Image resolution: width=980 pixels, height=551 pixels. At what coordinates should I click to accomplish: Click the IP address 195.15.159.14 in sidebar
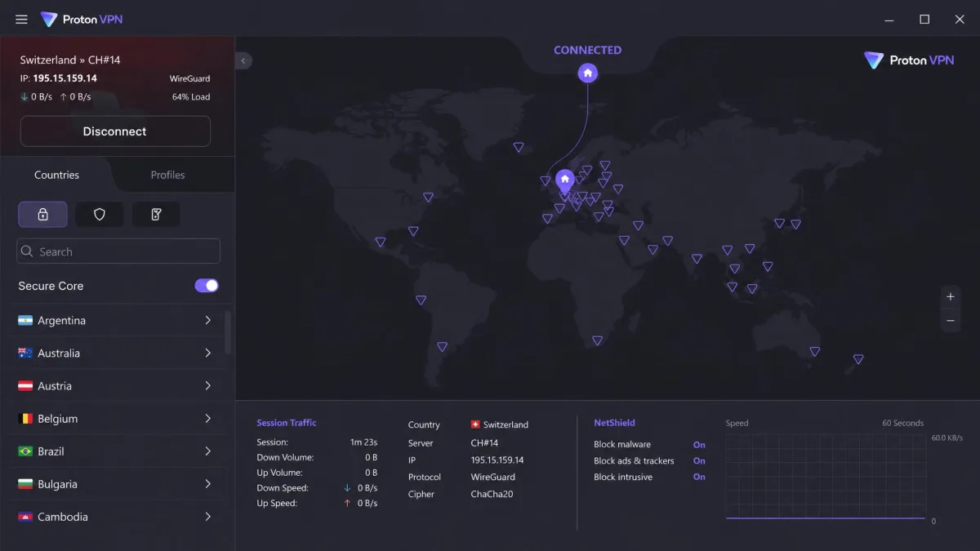[x=65, y=78]
